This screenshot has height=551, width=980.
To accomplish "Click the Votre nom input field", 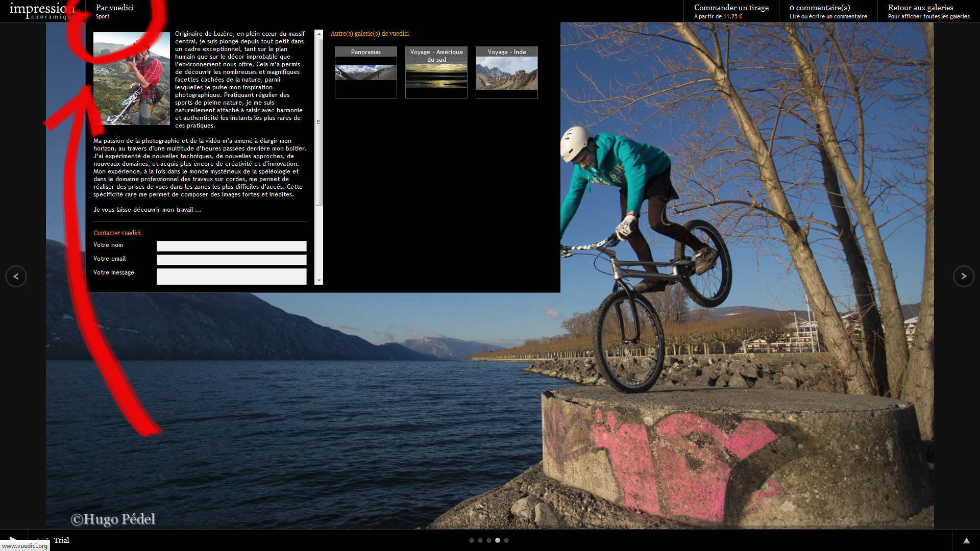I will 231,246.
